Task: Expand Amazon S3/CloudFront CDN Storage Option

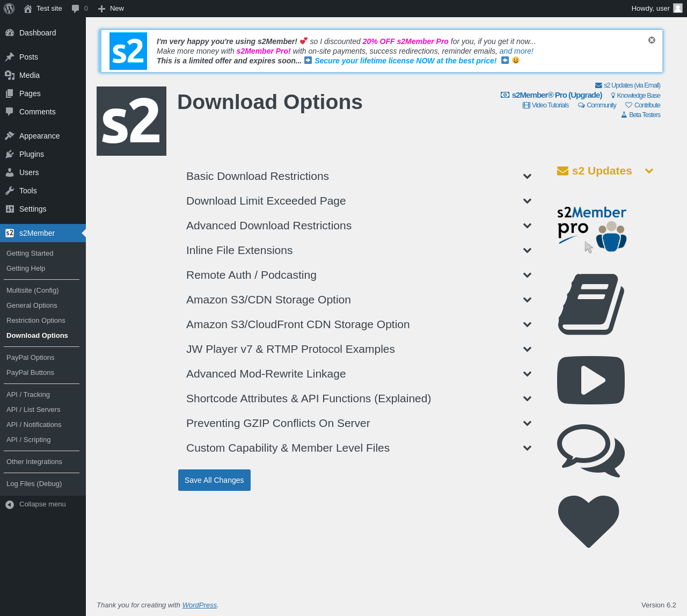Action: coord(359,324)
